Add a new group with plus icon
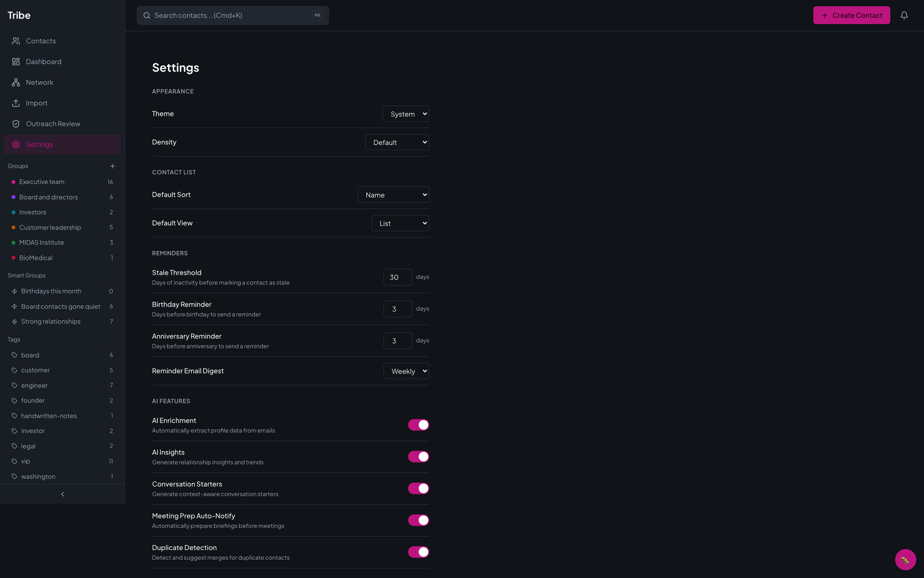 click(x=113, y=166)
